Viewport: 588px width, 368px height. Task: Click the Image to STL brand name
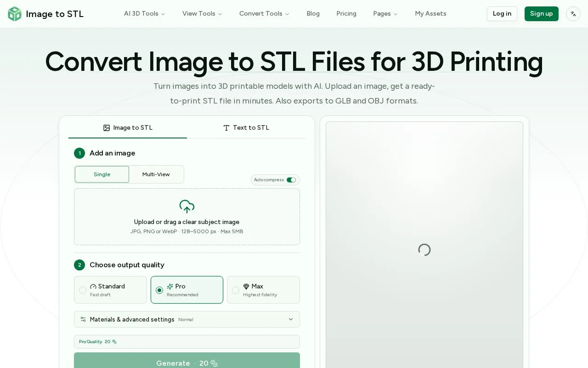pyautogui.click(x=55, y=14)
